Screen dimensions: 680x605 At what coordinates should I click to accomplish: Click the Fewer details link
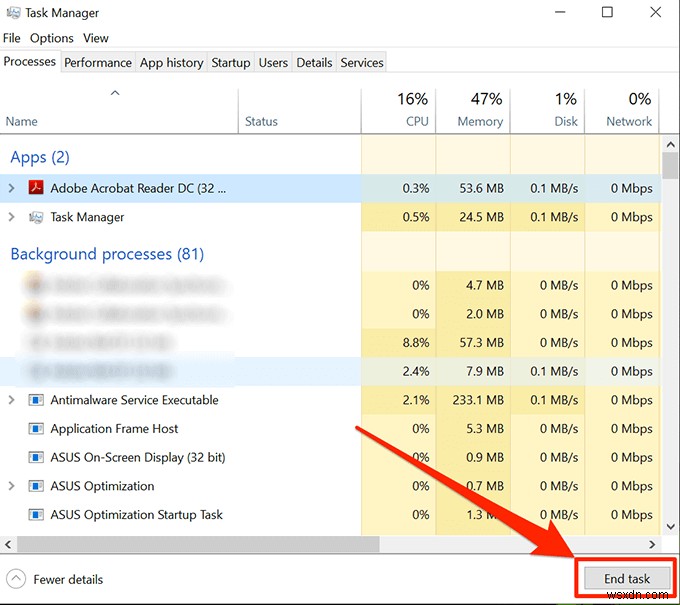(x=68, y=579)
